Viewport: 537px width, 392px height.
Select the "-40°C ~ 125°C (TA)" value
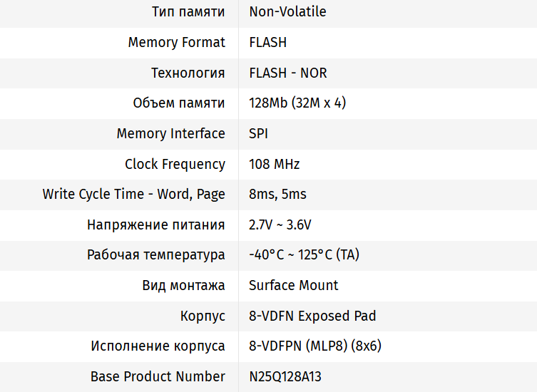[x=304, y=254]
